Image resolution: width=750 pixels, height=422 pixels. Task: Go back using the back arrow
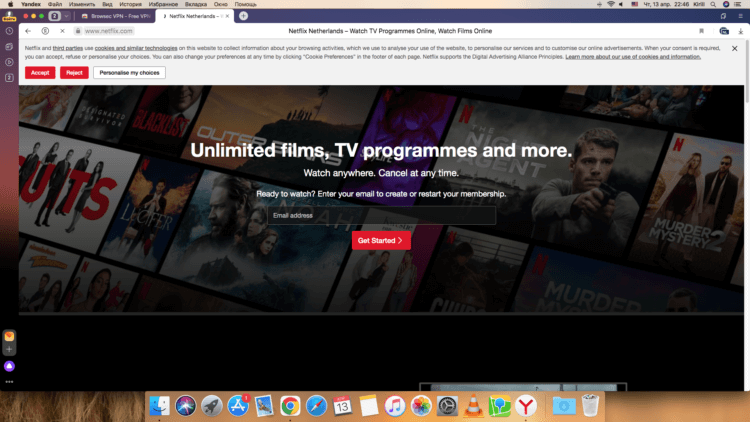(28, 31)
